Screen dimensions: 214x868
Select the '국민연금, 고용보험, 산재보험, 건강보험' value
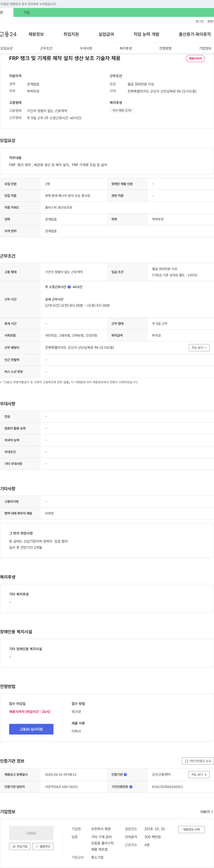71,335
